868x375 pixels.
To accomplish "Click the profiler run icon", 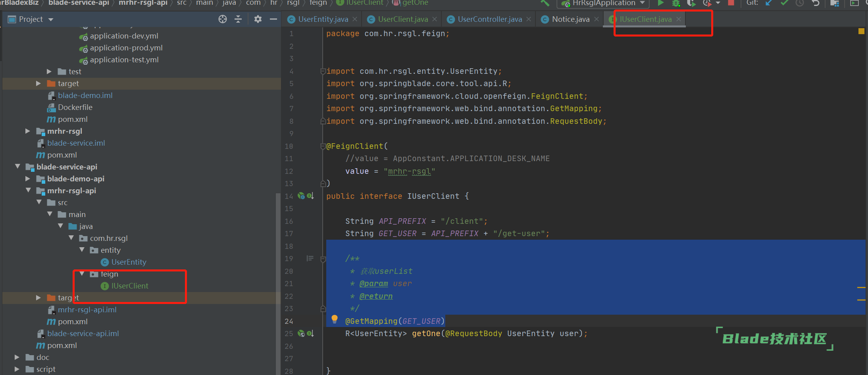I will (707, 3).
